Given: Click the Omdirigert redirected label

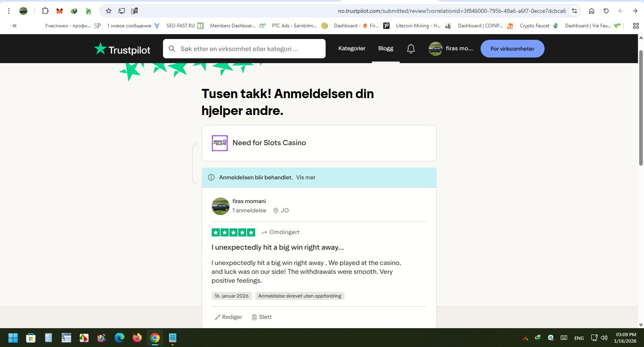Looking at the screenshot, I should (281, 232).
